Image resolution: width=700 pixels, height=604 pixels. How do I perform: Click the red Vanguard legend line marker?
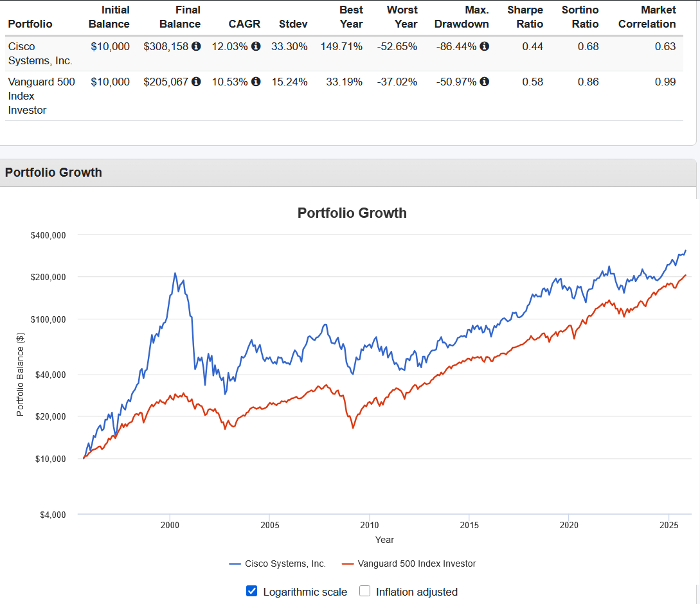[x=348, y=564]
